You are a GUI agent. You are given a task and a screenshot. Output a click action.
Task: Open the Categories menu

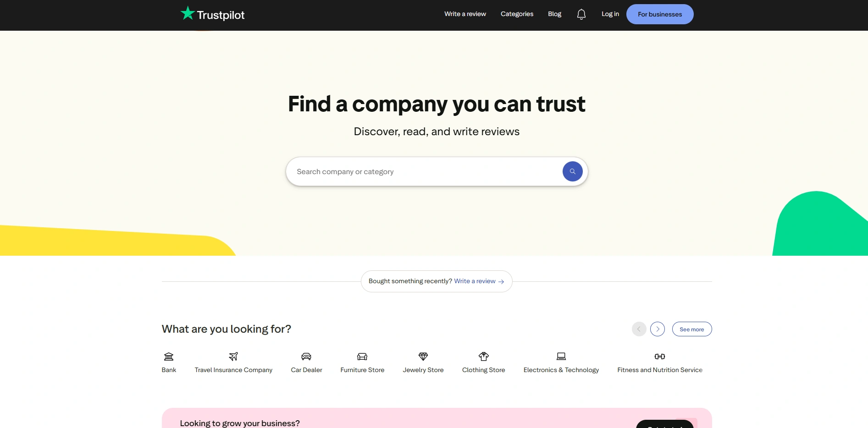point(517,14)
